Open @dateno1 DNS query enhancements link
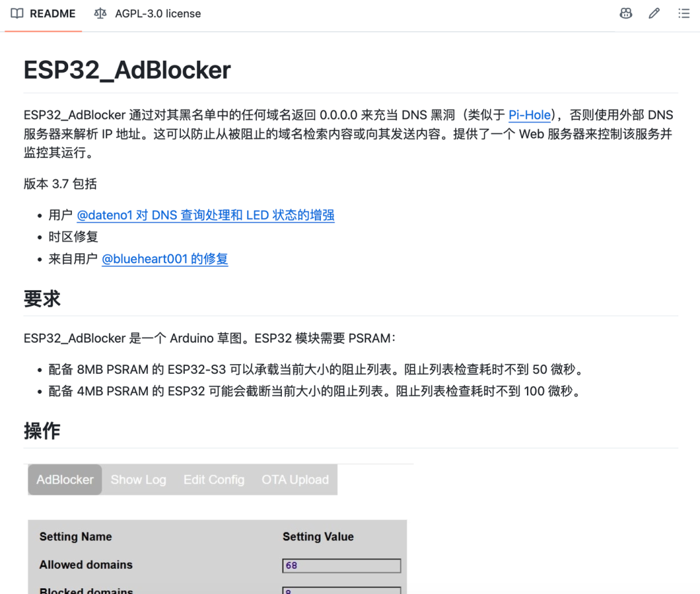This screenshot has height=594, width=700. click(x=205, y=215)
